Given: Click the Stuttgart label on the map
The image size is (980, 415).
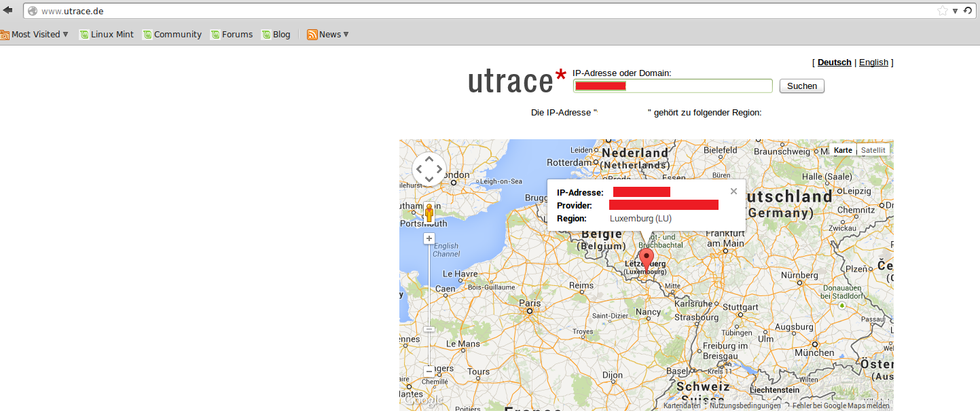Looking at the screenshot, I should click(x=740, y=307).
